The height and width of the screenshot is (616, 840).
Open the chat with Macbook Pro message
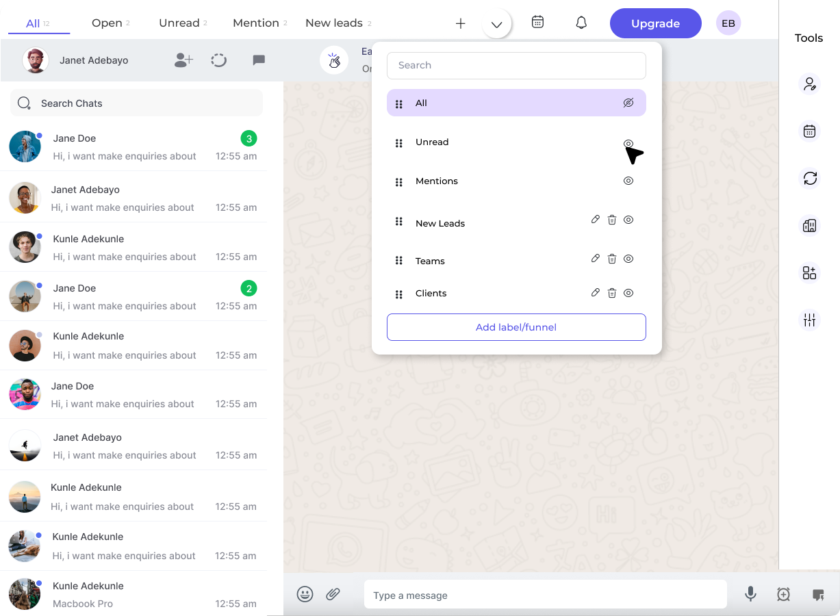click(x=133, y=594)
